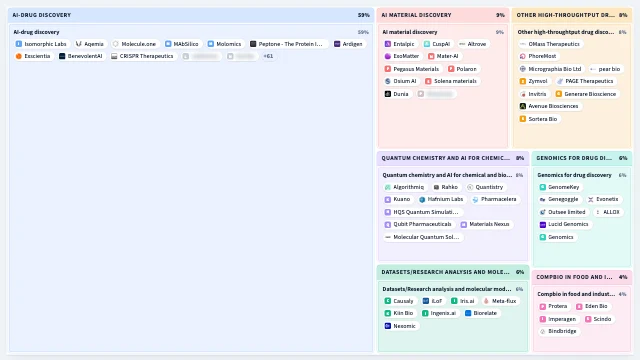The height and width of the screenshot is (360, 640).
Task: Click the Zymvol orange logo icon
Action: 523,81
